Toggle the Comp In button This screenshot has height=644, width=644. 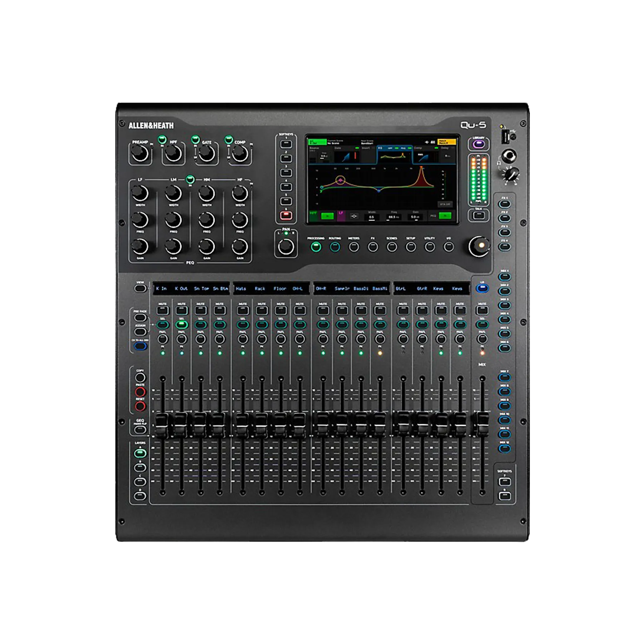coord(229,139)
